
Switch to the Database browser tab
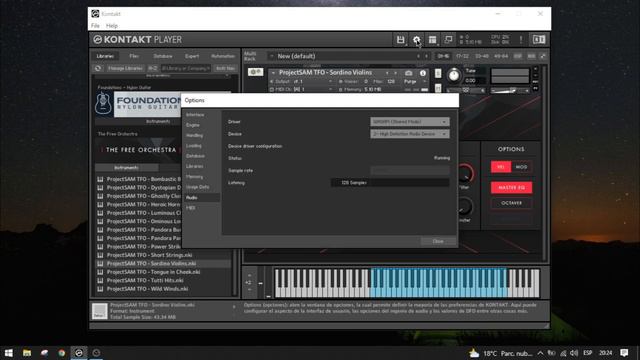163,56
